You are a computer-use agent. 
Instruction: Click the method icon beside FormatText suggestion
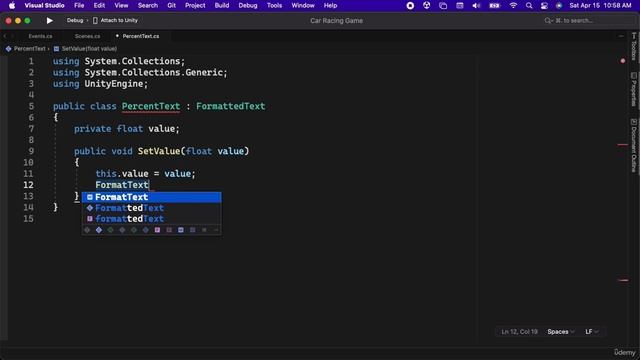coord(90,197)
